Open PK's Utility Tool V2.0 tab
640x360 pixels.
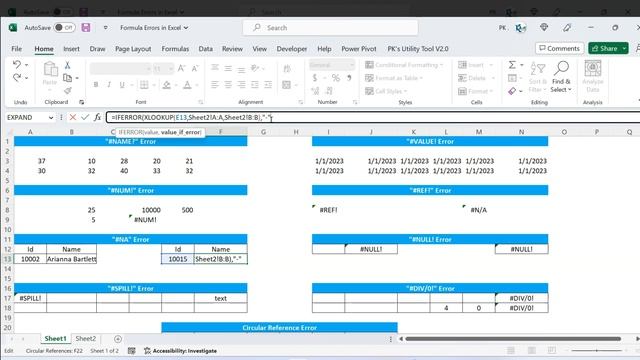pos(418,49)
